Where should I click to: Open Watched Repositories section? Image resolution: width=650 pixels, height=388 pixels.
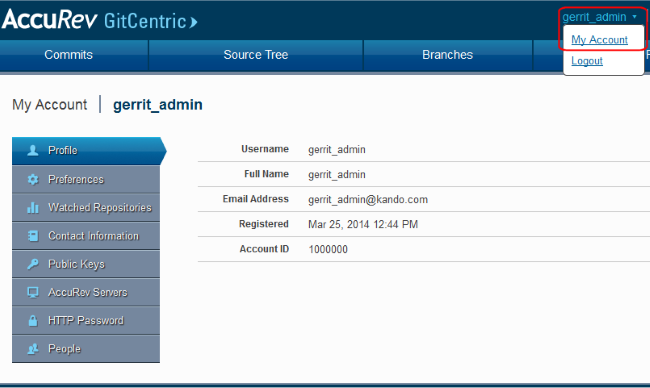(86, 207)
